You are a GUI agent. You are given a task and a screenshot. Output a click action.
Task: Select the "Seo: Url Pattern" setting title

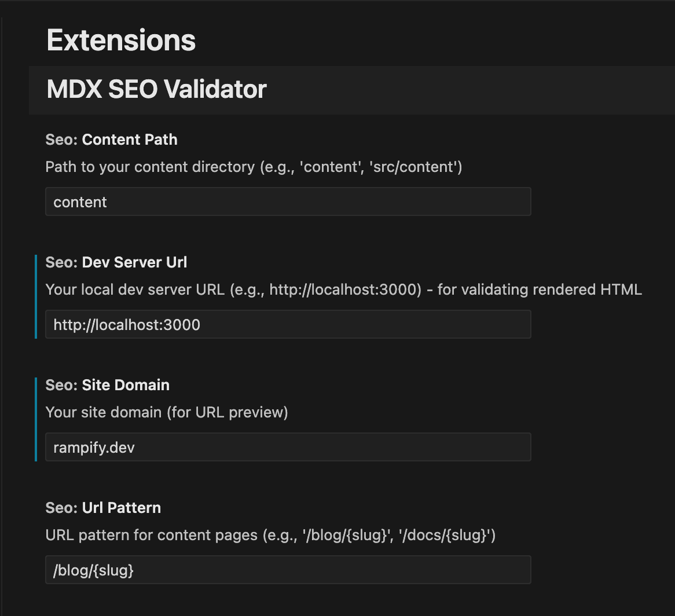tap(103, 508)
